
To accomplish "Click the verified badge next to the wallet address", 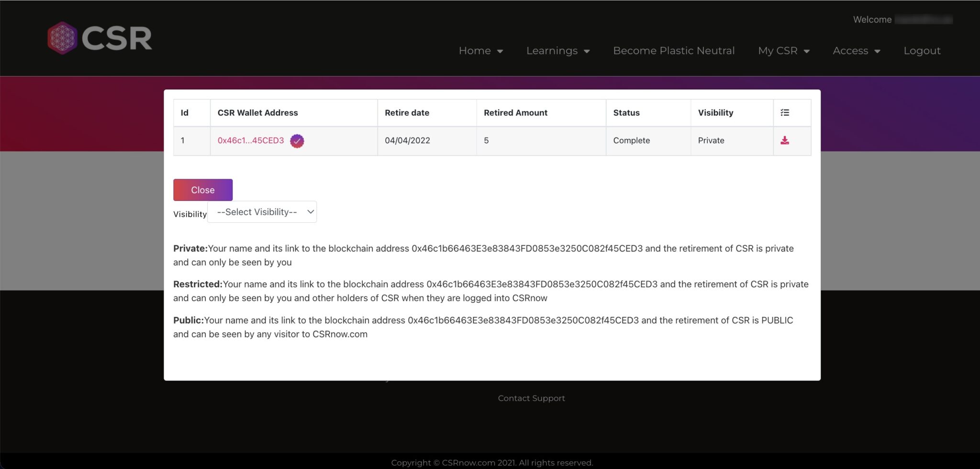I will coord(296,141).
